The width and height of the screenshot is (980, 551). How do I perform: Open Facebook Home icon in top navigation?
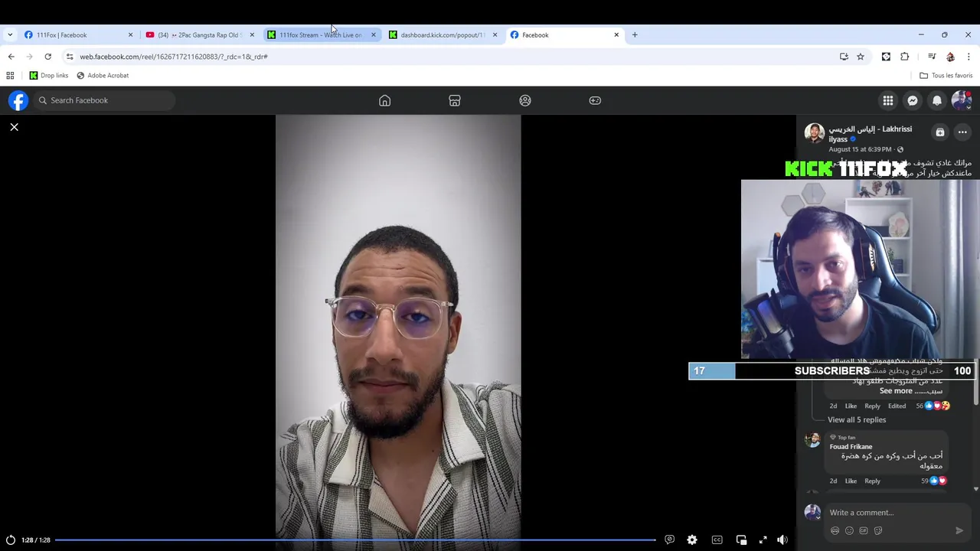click(385, 100)
